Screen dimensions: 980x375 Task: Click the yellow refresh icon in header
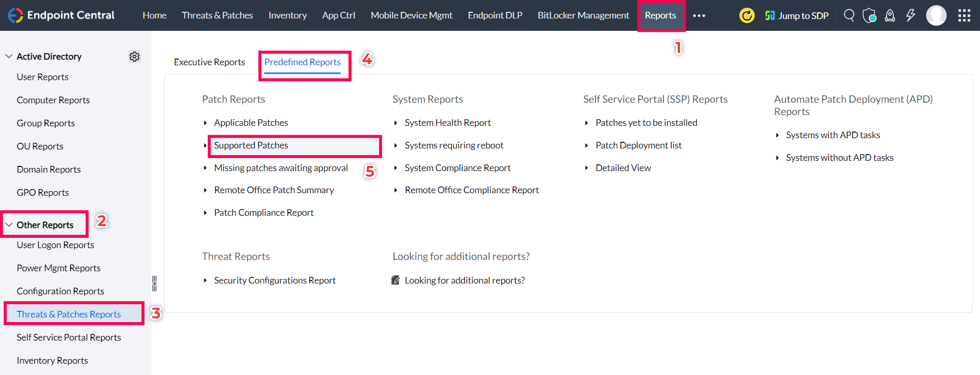point(747,15)
